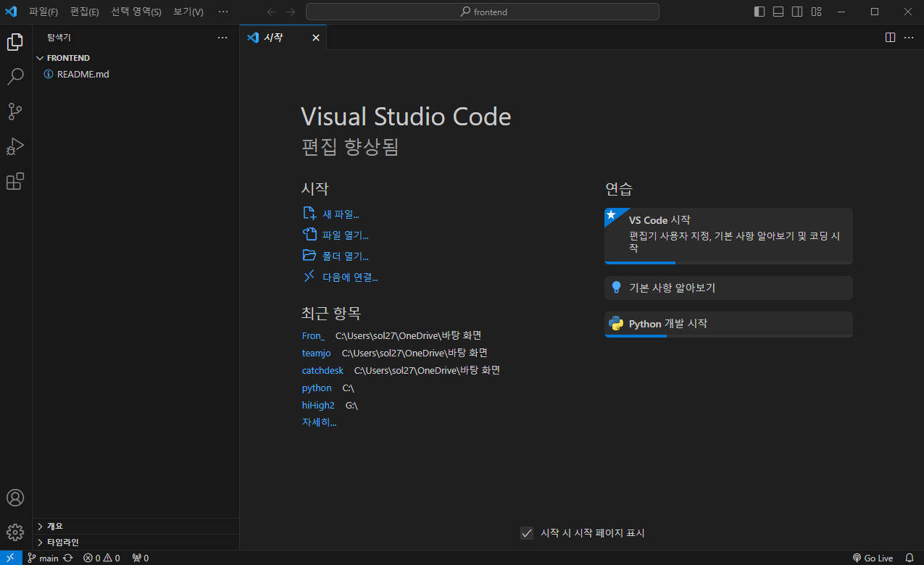Collapse the FRONTEND folder section

point(136,58)
